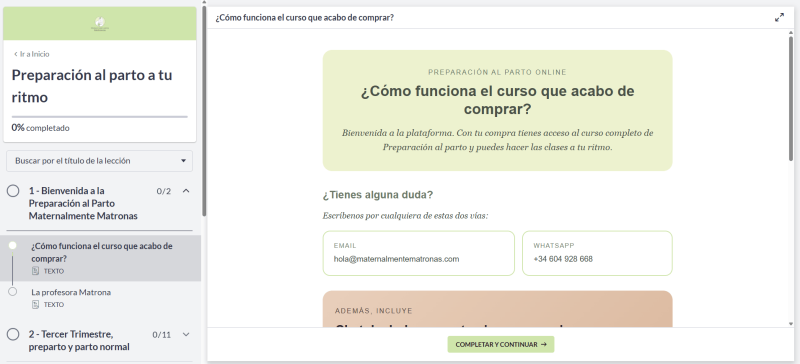Click the text document icon under '¿Cómo funciona el curso'

pos(35,271)
